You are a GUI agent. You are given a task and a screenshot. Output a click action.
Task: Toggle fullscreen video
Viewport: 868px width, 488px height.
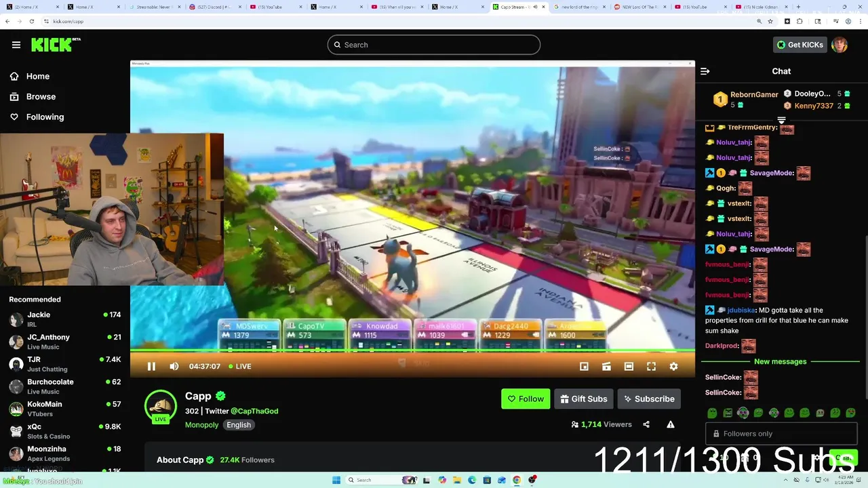pos(651,367)
